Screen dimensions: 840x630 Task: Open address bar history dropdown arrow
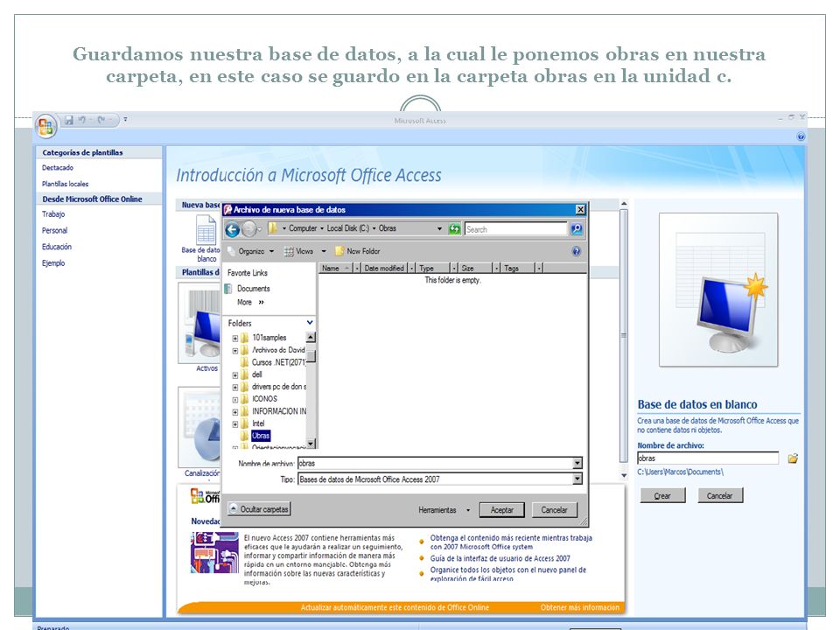(440, 228)
